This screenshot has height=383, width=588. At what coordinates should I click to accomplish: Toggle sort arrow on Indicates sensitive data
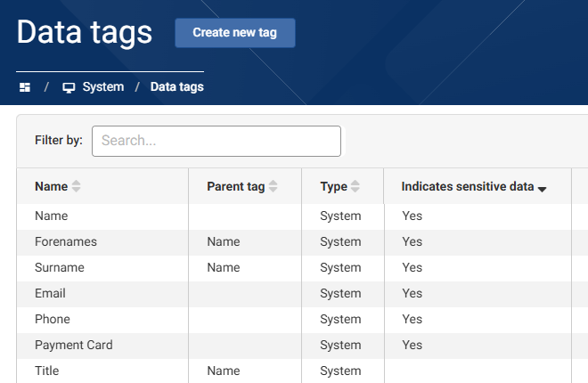[x=542, y=188]
